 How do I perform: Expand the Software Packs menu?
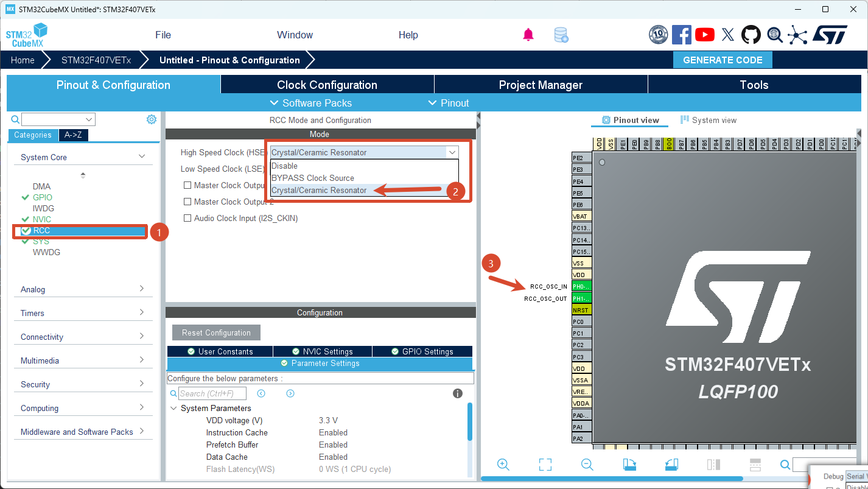click(310, 103)
